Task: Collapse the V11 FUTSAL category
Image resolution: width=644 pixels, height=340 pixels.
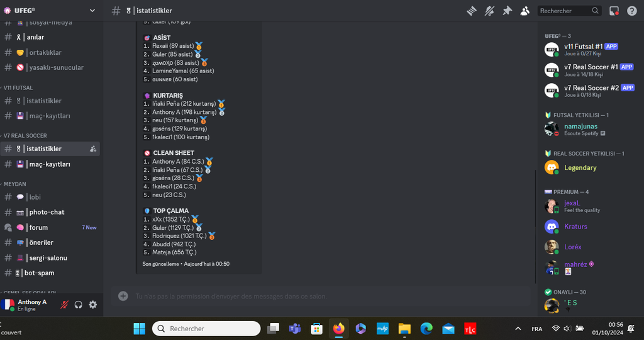Action: (17, 88)
